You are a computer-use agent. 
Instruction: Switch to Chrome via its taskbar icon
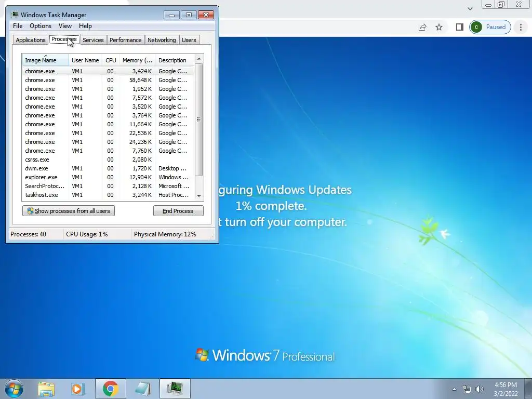coord(111,389)
